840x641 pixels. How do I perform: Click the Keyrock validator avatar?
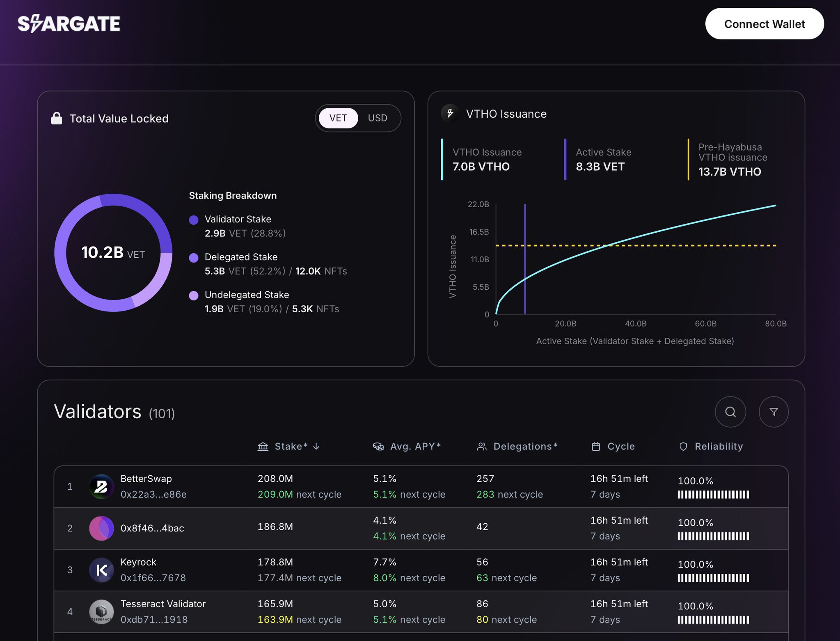click(x=101, y=570)
